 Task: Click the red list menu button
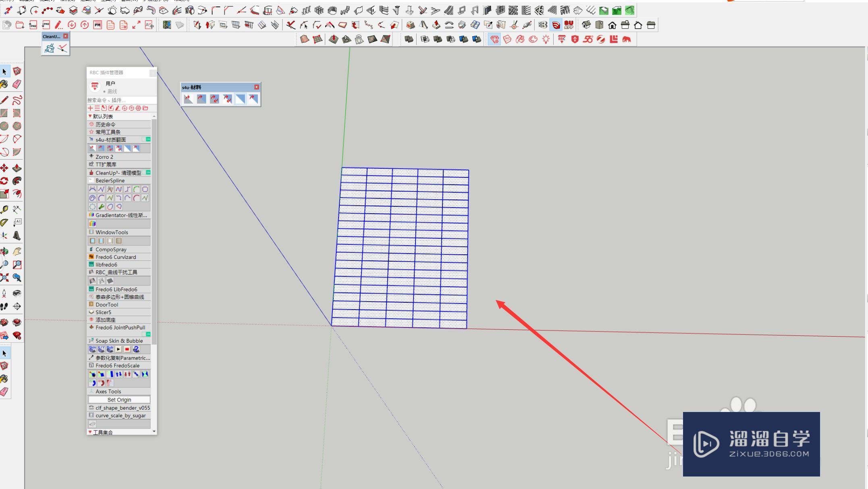(97, 108)
